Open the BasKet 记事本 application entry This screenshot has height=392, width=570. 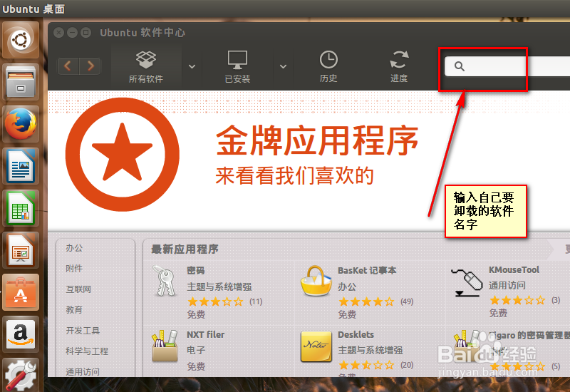coord(367,271)
